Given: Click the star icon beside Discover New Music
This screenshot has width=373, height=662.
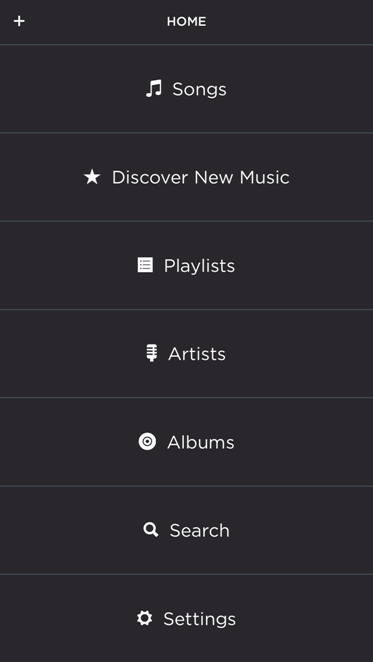Looking at the screenshot, I should (92, 177).
